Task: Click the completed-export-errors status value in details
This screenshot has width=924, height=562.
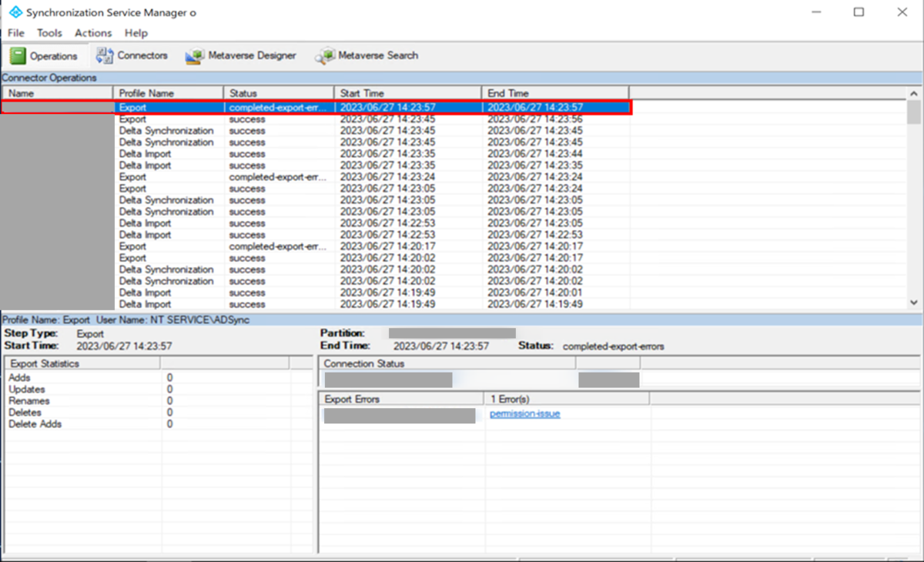Action: pos(614,346)
